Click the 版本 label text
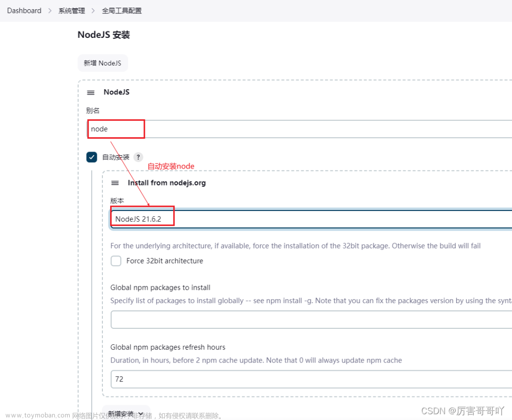512x420 pixels. pyautogui.click(x=117, y=201)
